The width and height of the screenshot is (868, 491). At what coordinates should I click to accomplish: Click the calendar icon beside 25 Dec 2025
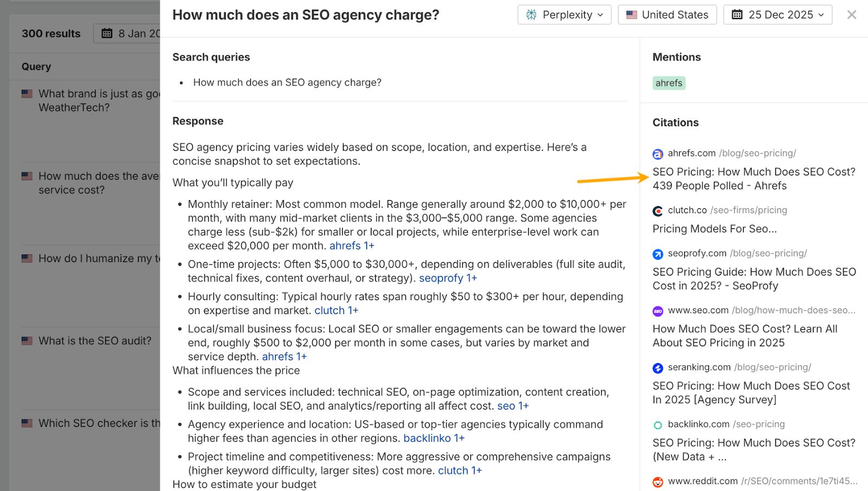coord(737,15)
